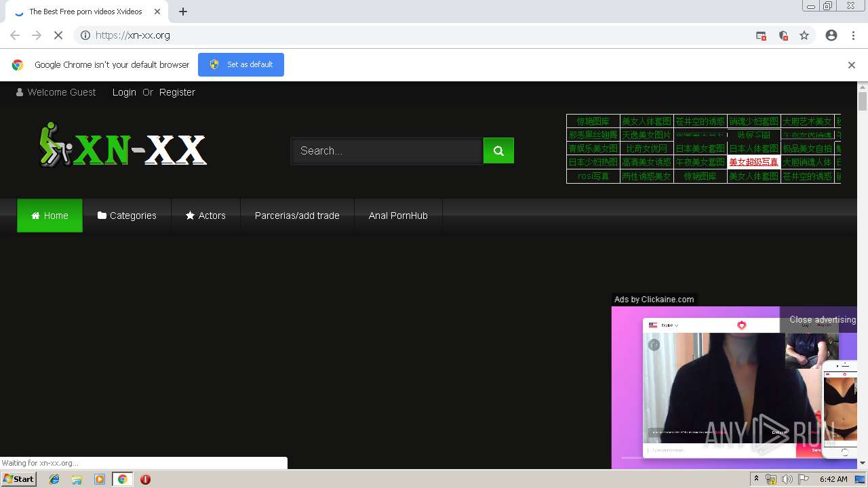Open the media player taskbar icon
The height and width of the screenshot is (488, 868).
point(100,479)
